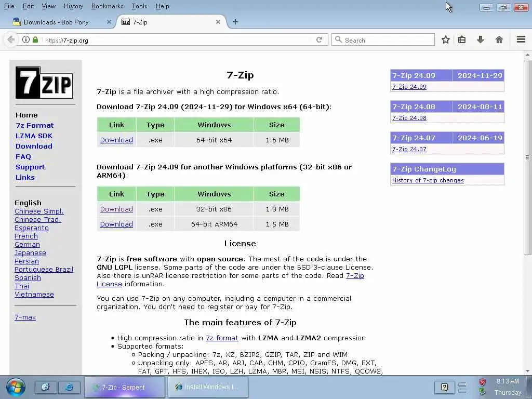This screenshot has width=532, height=399.
Task: Reload the page with the refresh icon
Action: pos(319,39)
